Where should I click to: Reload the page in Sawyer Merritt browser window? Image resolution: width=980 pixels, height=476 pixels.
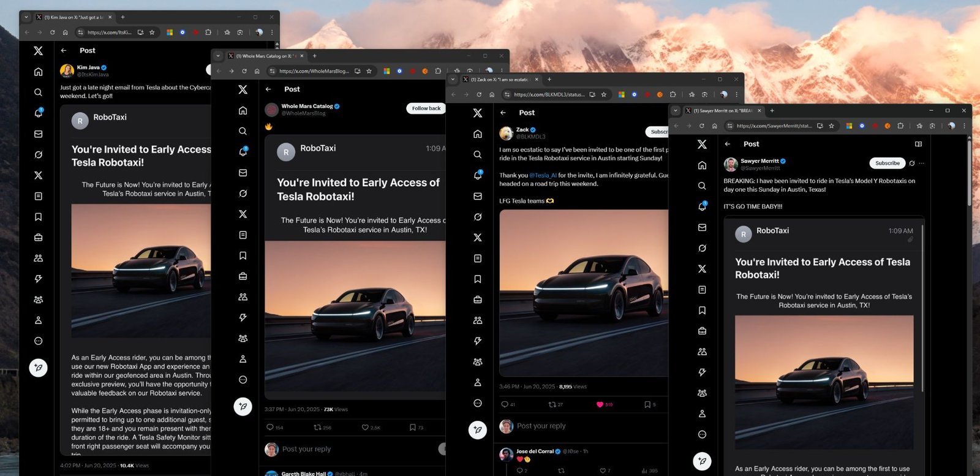pos(702,126)
